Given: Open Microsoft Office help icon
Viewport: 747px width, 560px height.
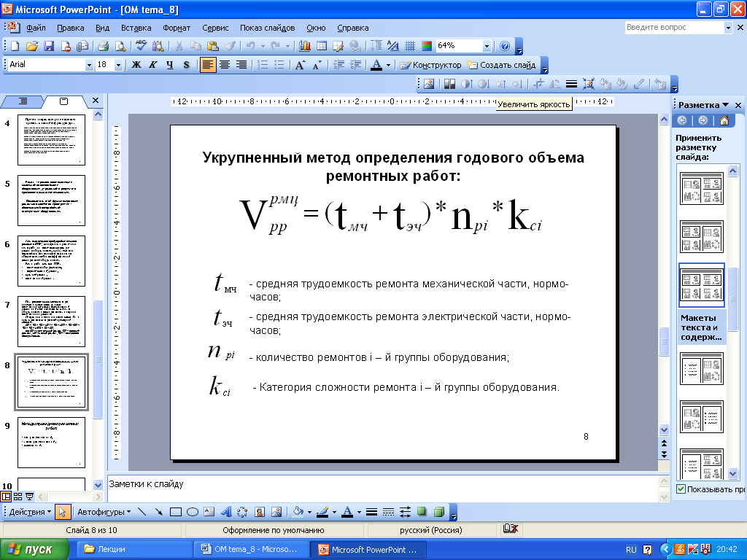Looking at the screenshot, I should pyautogui.click(x=505, y=46).
